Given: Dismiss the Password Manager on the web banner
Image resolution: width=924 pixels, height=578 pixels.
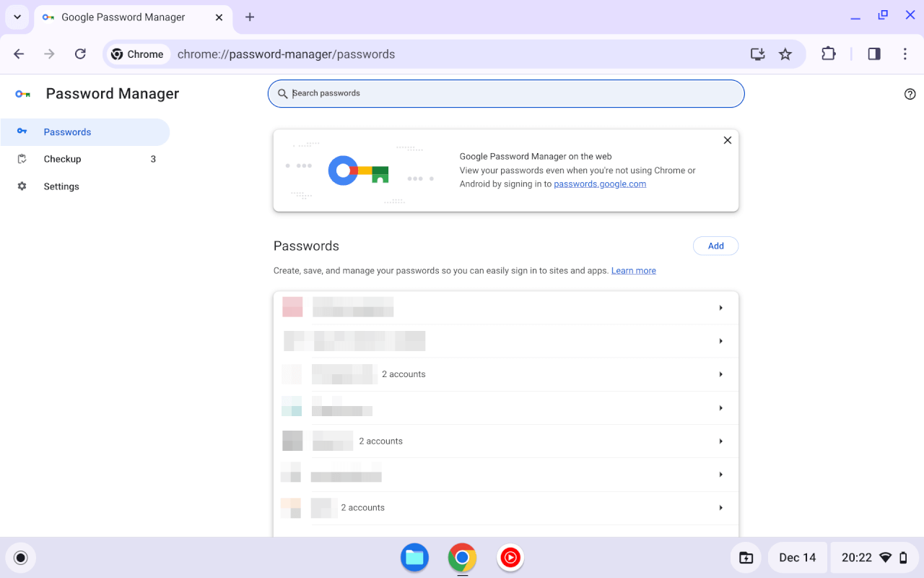Looking at the screenshot, I should (x=728, y=140).
